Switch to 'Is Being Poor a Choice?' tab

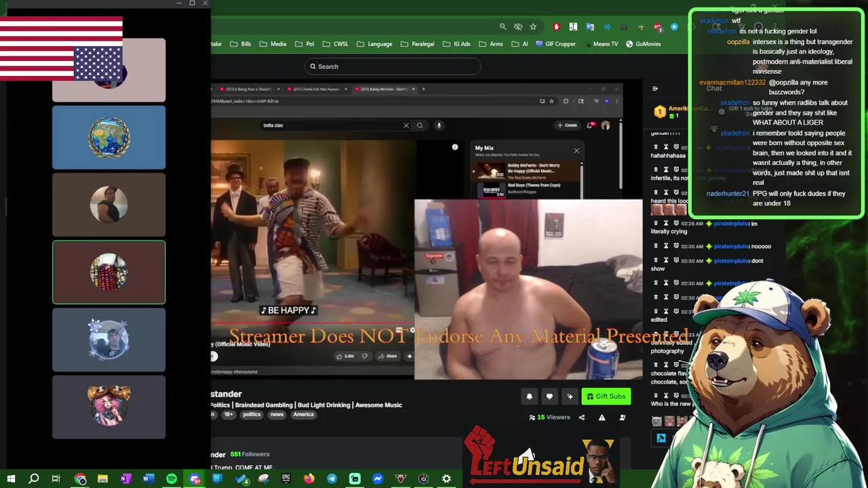point(248,89)
